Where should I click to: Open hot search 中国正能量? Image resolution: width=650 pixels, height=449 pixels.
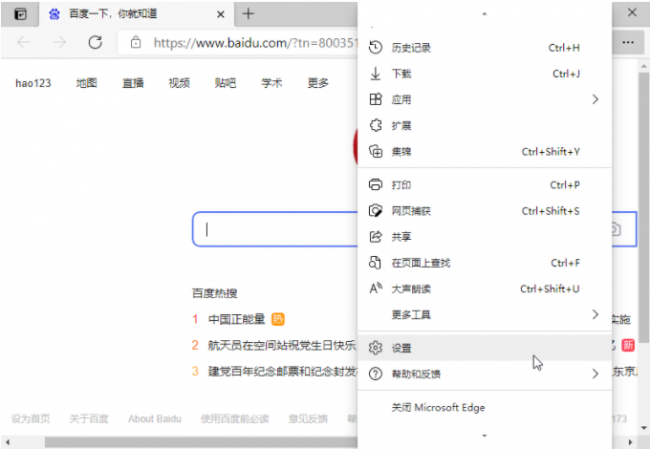point(236,319)
